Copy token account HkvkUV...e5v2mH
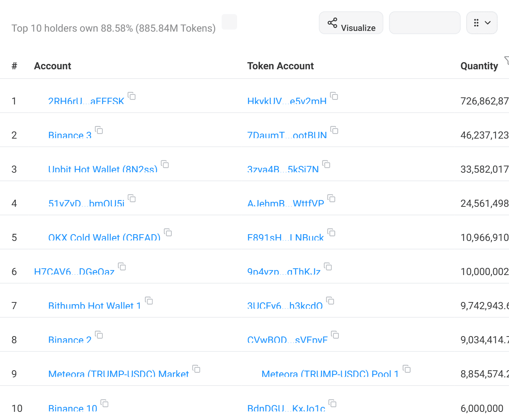The image size is (509, 420). 334,96
